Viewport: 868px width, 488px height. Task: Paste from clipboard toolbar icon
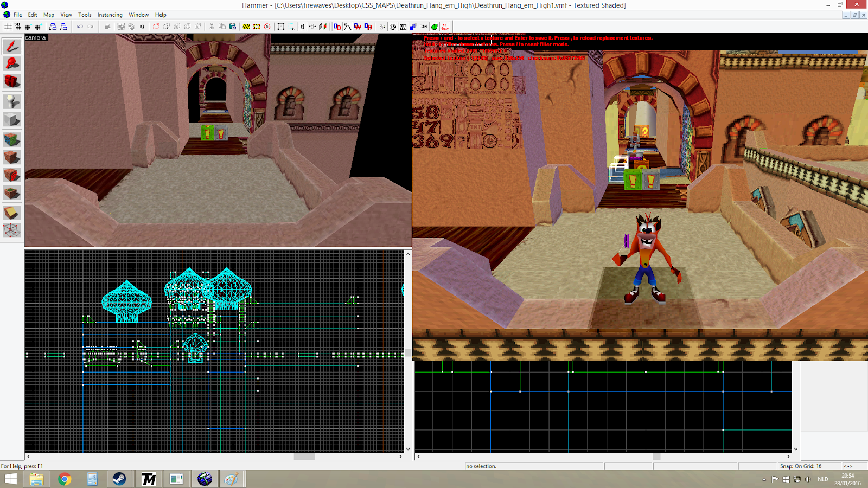coord(233,27)
